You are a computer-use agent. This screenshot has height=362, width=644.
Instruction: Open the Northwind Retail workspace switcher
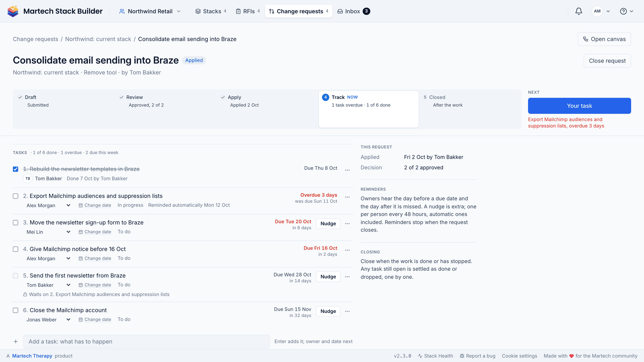[150, 11]
